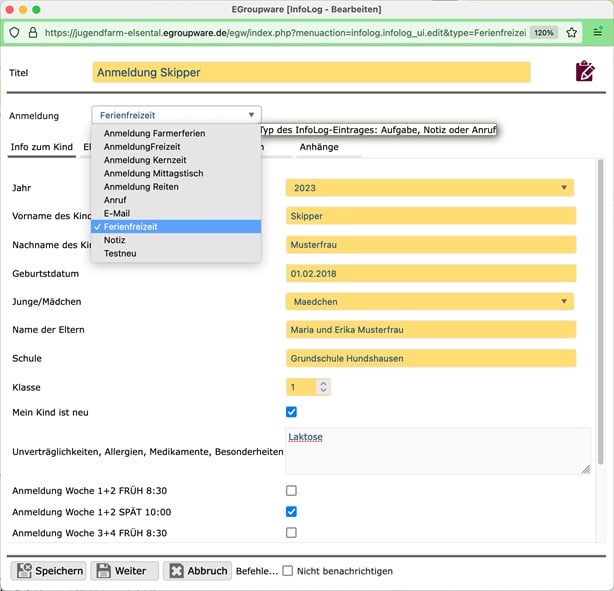
Task: Click the X icon on the Abbruch button
Action: [176, 571]
